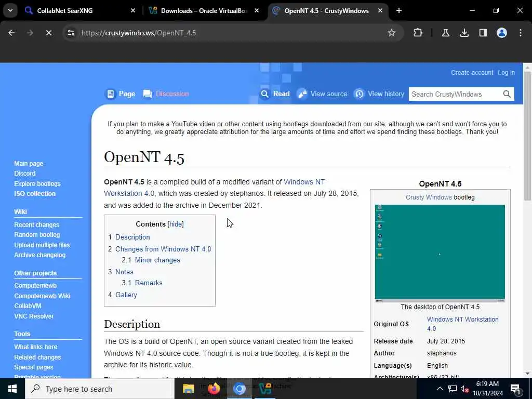Open Explore bootlegs sidebar link
The image size is (532, 399).
click(x=37, y=184)
